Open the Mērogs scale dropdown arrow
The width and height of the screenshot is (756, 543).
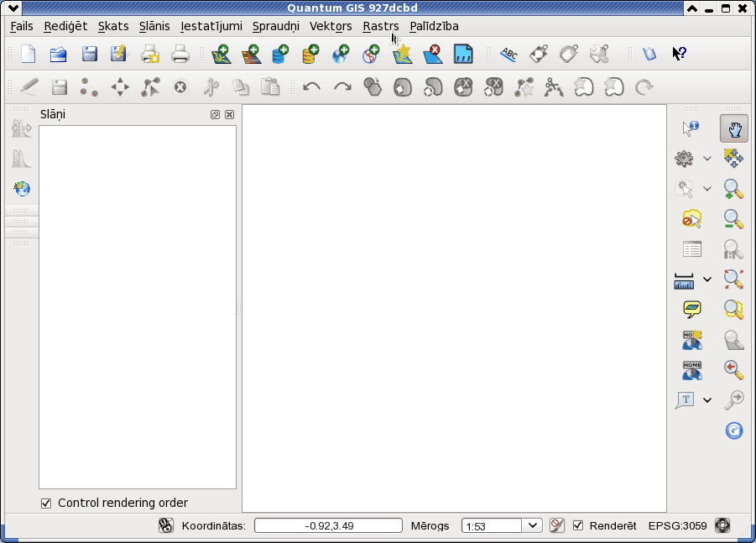coord(532,525)
